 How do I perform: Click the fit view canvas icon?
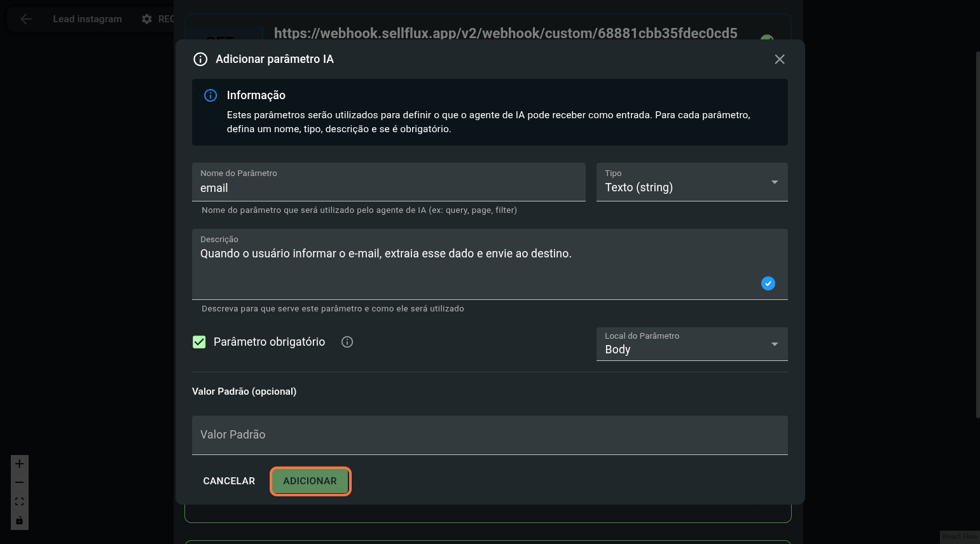point(20,501)
